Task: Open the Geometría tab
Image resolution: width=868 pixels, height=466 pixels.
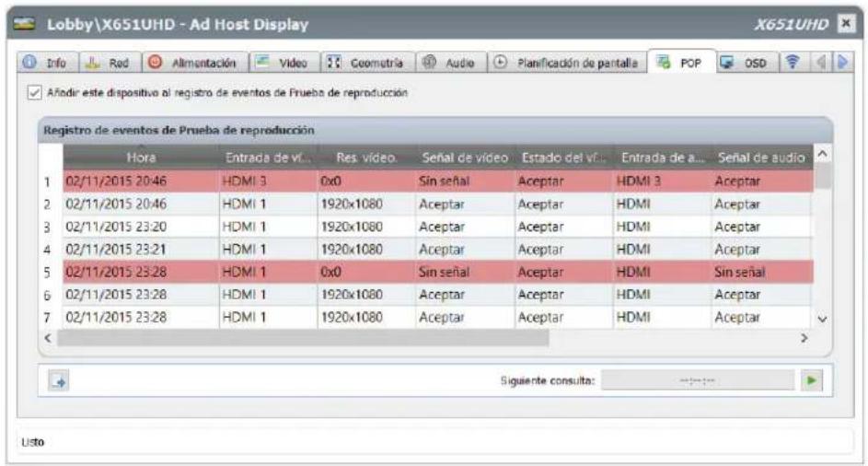Action: [x=367, y=63]
